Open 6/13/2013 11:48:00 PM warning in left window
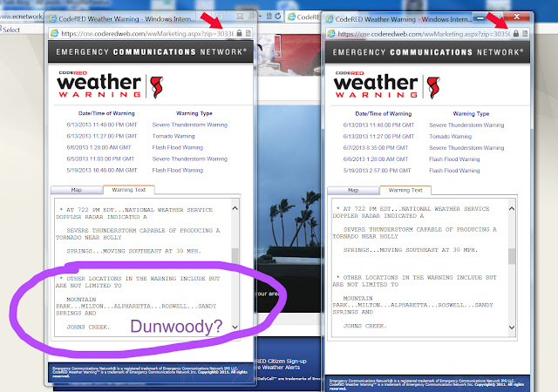This screenshot has height=392, width=558. point(102,125)
